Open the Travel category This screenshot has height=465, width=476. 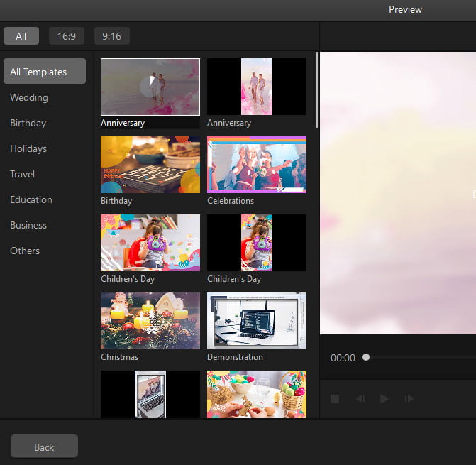[22, 174]
